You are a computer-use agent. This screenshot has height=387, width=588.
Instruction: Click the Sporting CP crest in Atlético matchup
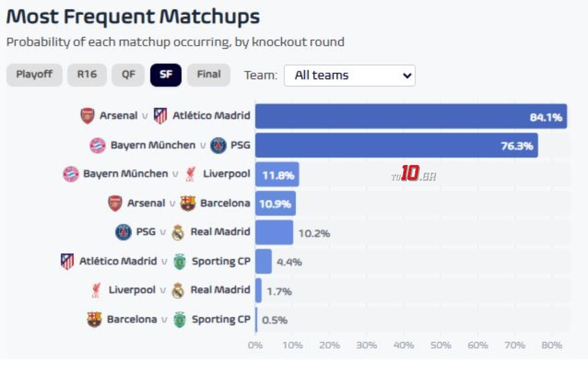pyautogui.click(x=179, y=262)
